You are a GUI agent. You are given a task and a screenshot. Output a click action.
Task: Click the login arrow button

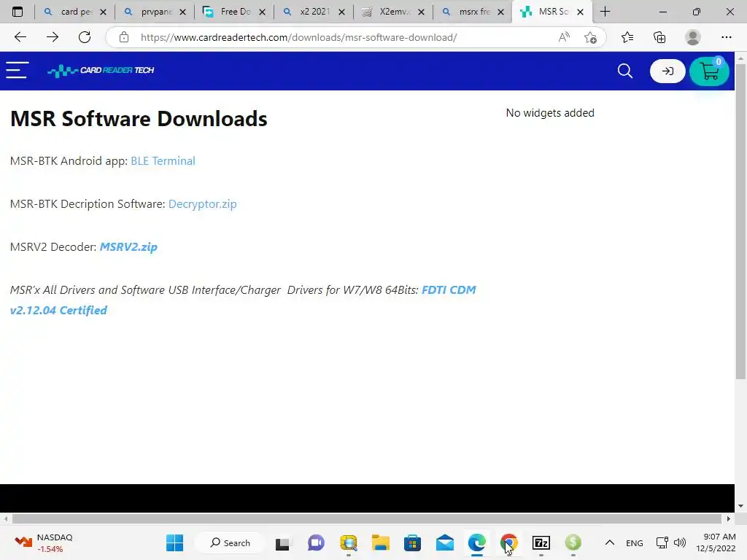[667, 71]
